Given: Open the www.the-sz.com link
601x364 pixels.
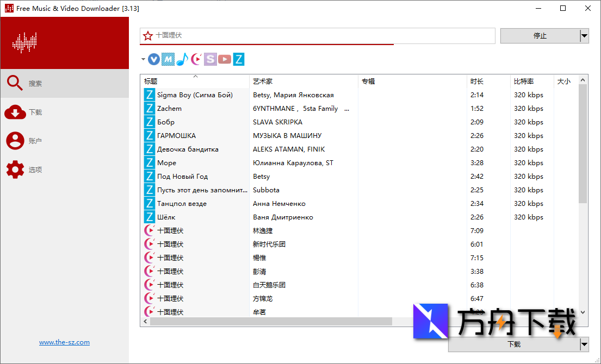Looking at the screenshot, I should tap(64, 342).
